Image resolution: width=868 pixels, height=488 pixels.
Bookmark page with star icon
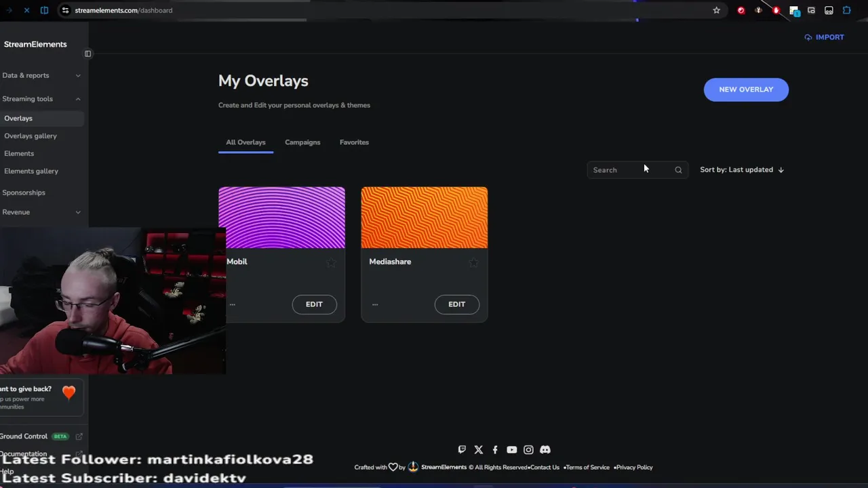pyautogui.click(x=716, y=10)
